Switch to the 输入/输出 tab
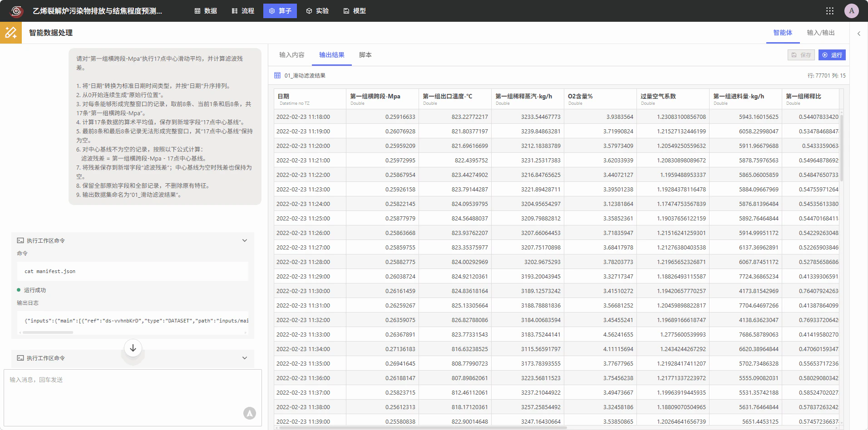 click(821, 33)
